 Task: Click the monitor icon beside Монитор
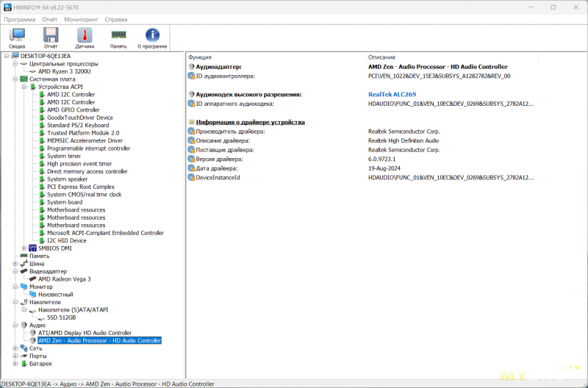point(24,287)
